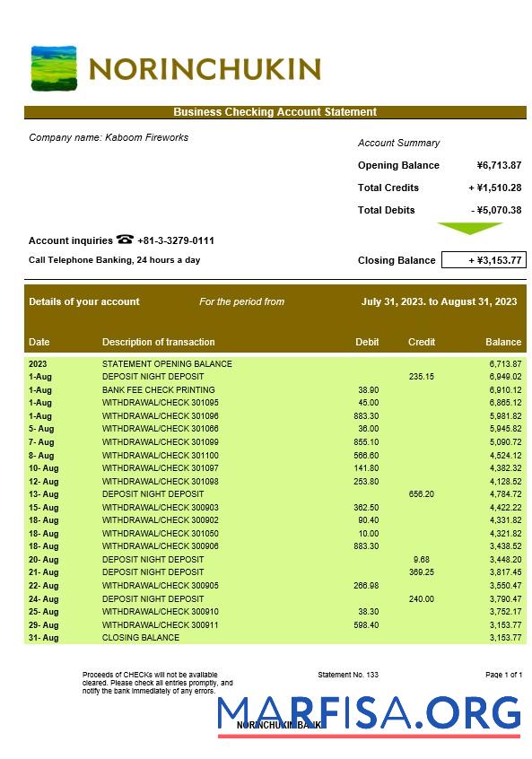
Task: Click the 9.68 credit on 20-Aug
Action: click(x=421, y=560)
